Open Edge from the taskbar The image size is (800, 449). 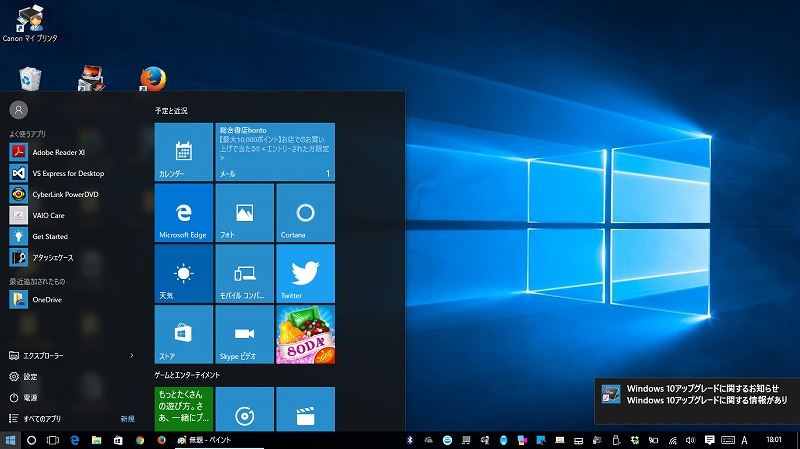pos(74,440)
